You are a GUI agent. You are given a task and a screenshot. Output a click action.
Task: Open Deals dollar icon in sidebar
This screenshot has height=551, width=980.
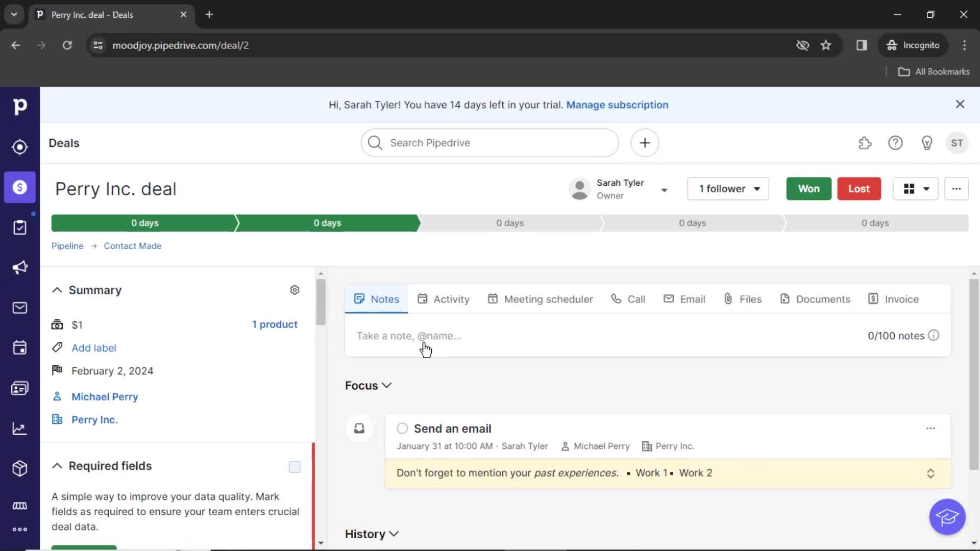20,187
